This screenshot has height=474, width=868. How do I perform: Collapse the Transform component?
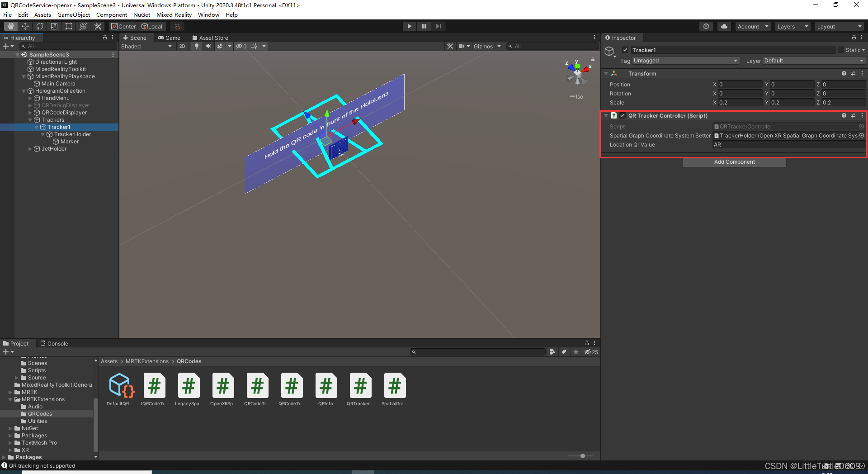[606, 73]
